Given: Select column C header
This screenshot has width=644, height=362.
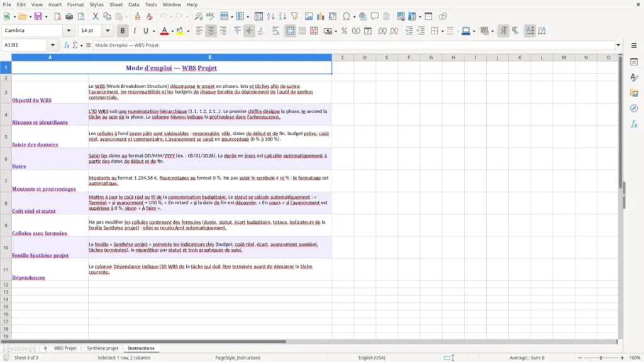Looking at the screenshot, I should click(x=343, y=57).
